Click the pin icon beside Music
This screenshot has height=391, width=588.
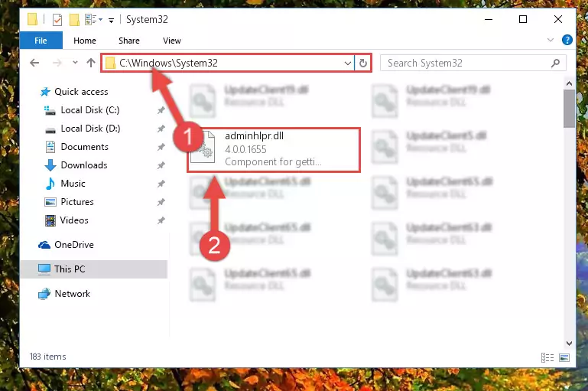pyautogui.click(x=161, y=184)
